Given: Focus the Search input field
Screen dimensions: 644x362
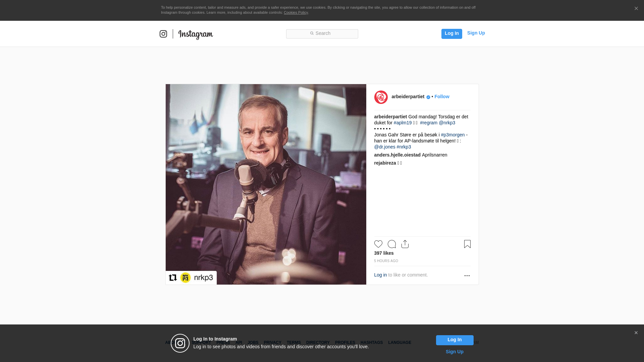Looking at the screenshot, I should tap(322, 34).
